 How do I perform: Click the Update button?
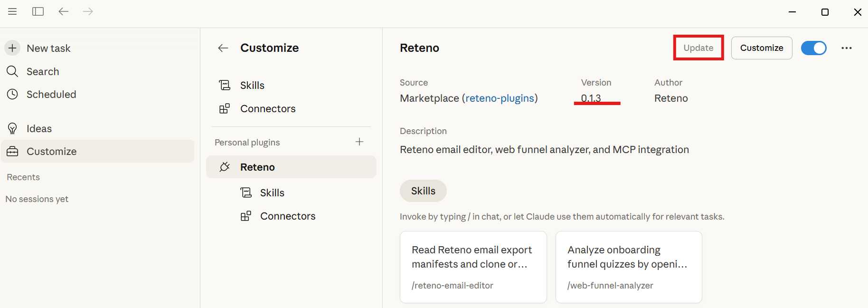[x=698, y=48]
